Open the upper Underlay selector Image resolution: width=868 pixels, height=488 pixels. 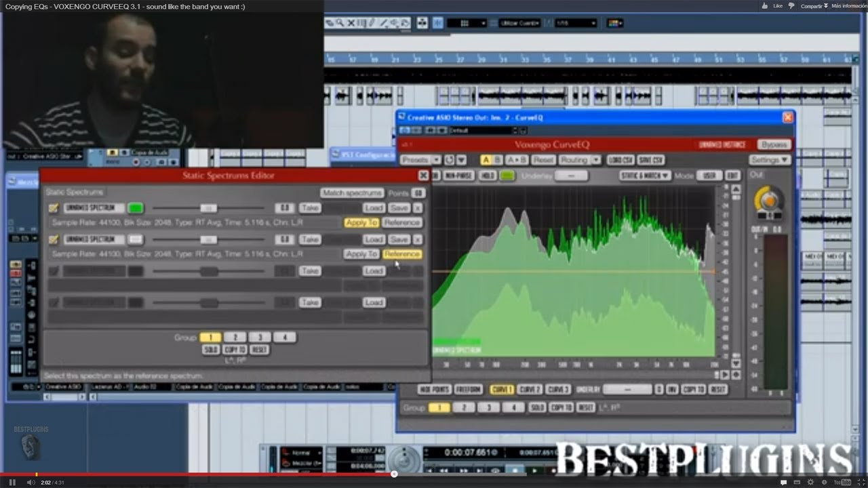pyautogui.click(x=571, y=176)
